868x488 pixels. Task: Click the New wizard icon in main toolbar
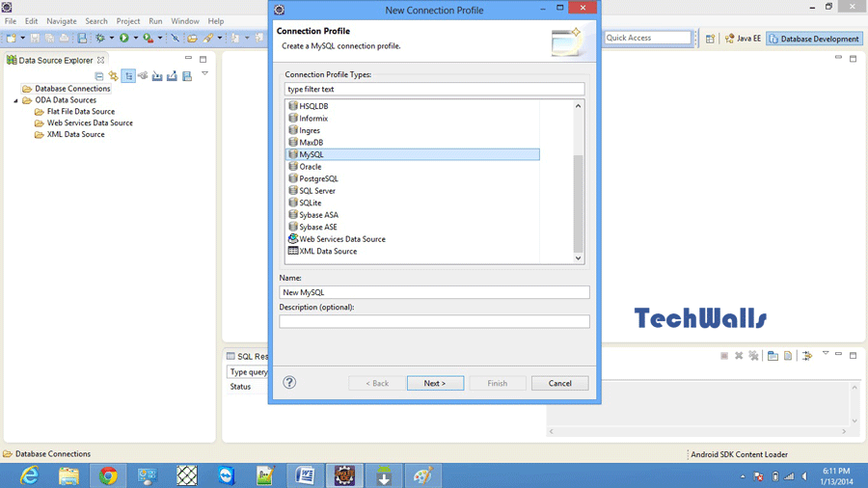[x=11, y=39]
